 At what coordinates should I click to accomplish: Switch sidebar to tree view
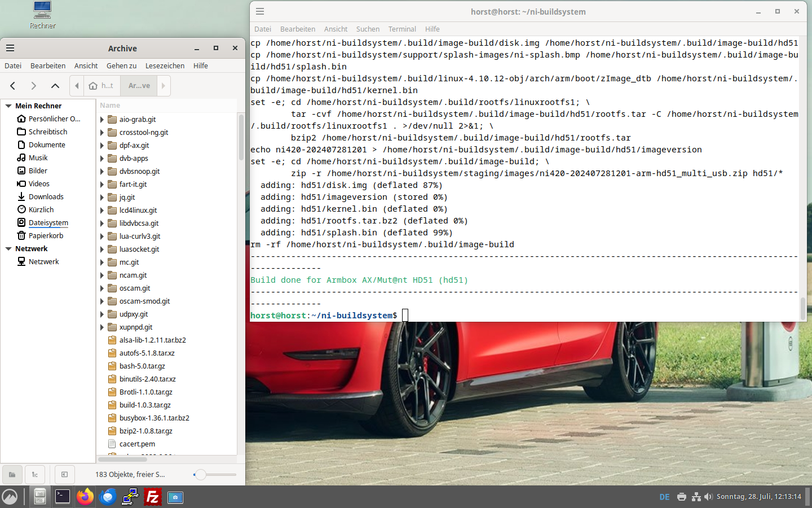coord(35,475)
